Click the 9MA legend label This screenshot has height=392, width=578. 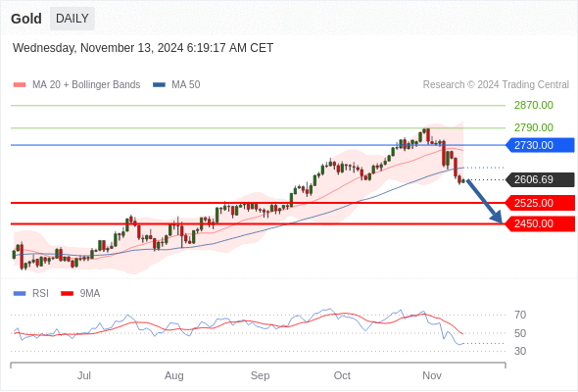[90, 294]
